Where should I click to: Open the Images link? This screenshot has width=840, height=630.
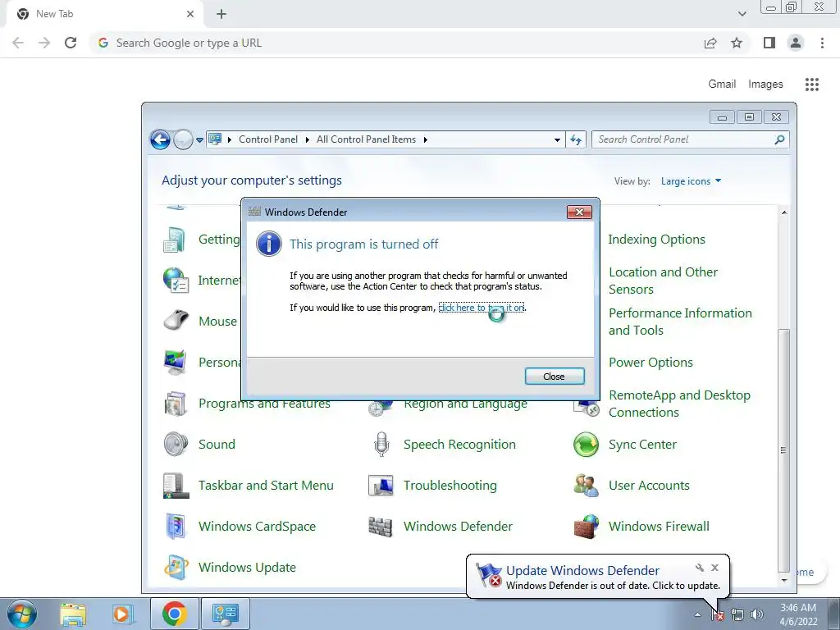[765, 84]
